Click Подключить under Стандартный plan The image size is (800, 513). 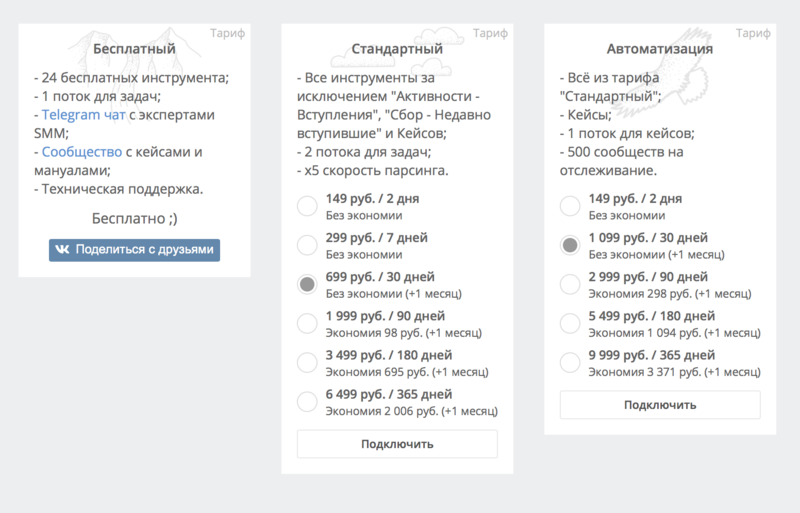[397, 444]
